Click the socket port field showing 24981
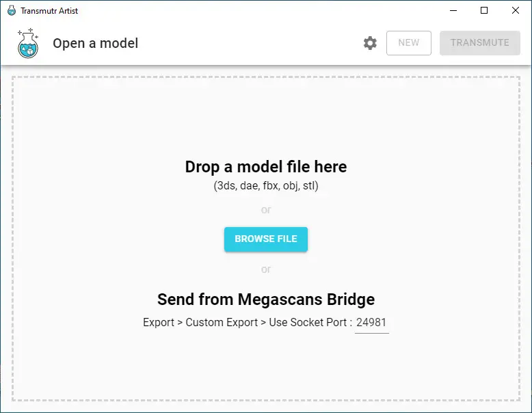 [x=371, y=323]
